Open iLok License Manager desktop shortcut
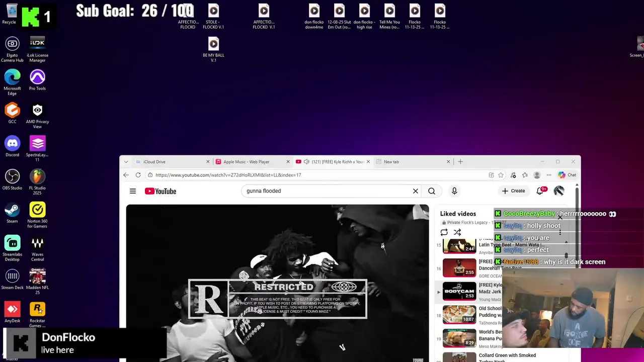This screenshot has height=362, width=644. coord(37,49)
